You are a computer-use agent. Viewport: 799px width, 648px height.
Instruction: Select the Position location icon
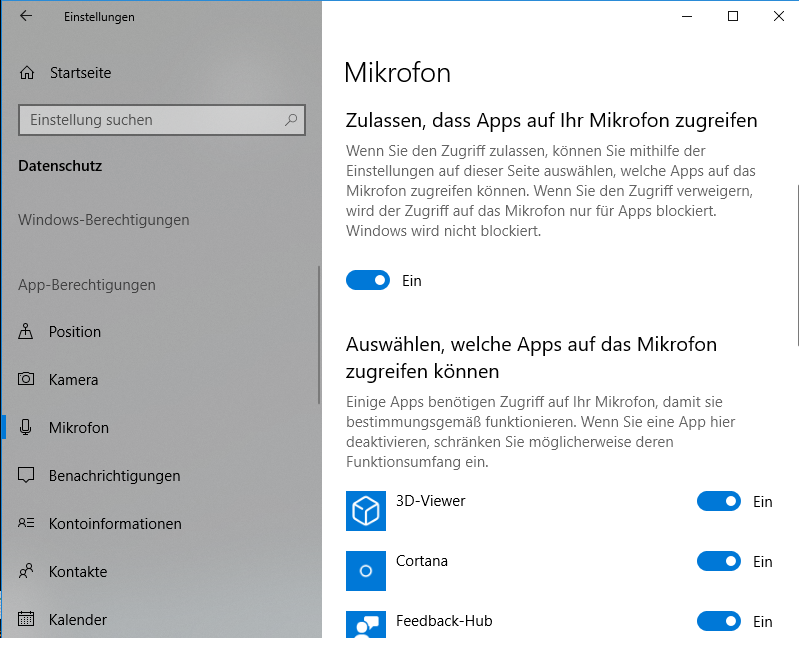pyautogui.click(x=25, y=331)
